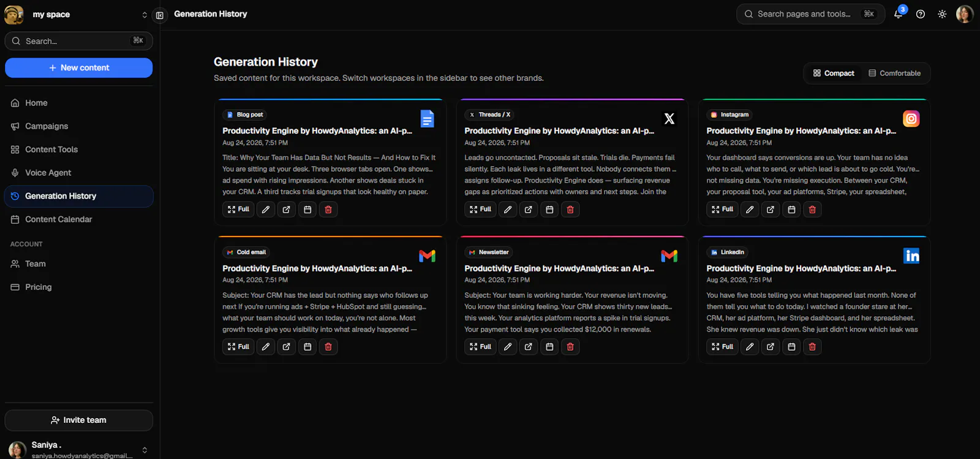
Task: Expand Threads / X card with Full button
Action: (x=480, y=210)
